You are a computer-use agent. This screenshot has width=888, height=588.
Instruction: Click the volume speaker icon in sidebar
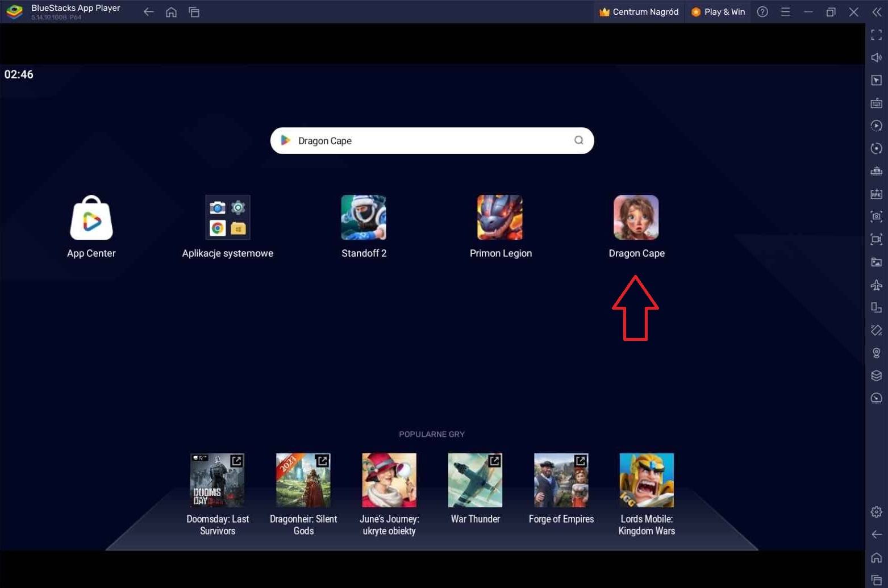tap(876, 57)
